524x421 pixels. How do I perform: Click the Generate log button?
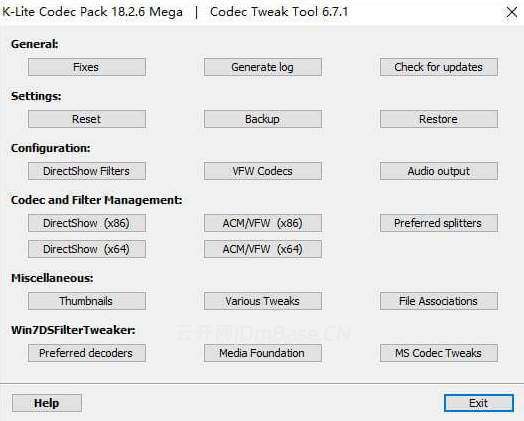pos(263,67)
